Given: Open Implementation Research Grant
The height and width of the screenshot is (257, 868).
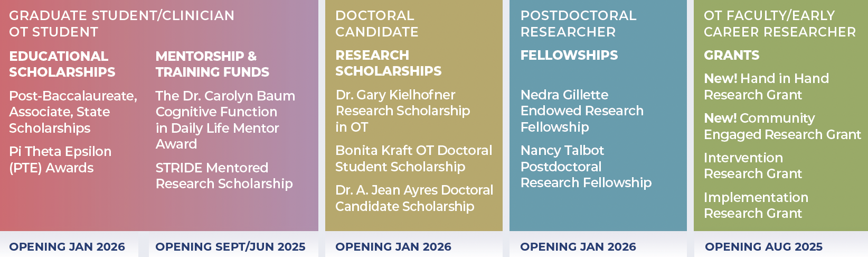Looking at the screenshot, I should pos(756,205).
